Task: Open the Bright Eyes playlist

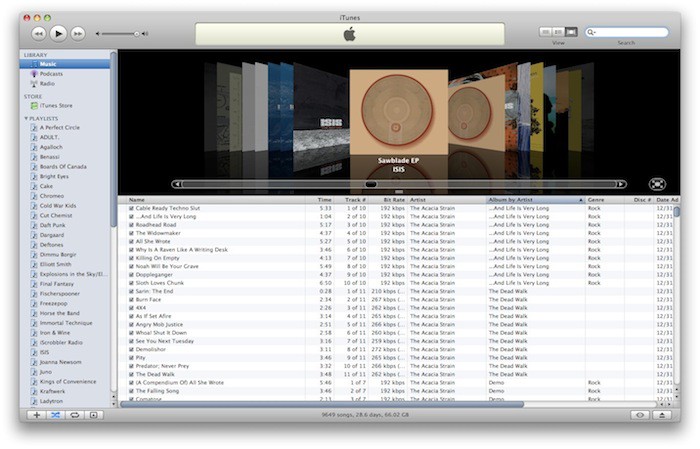Action: [x=54, y=177]
